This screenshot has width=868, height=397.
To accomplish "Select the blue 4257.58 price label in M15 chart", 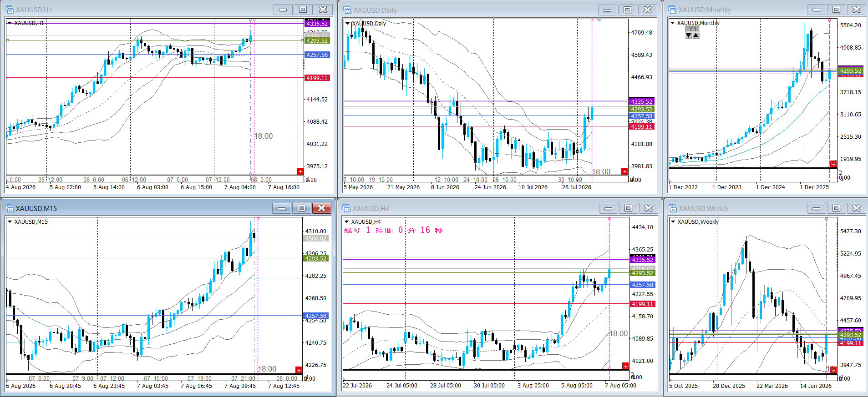I will click(315, 316).
